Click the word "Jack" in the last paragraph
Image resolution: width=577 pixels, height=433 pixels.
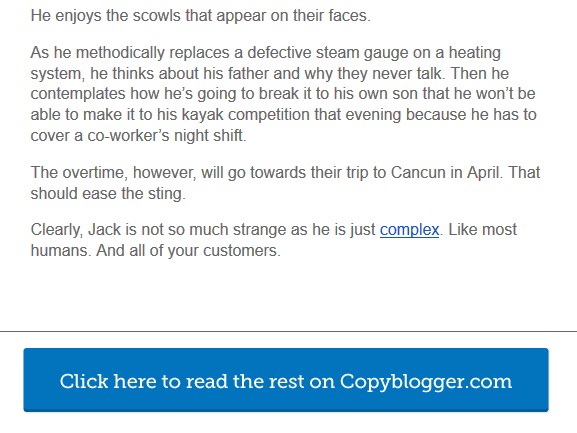click(105, 230)
